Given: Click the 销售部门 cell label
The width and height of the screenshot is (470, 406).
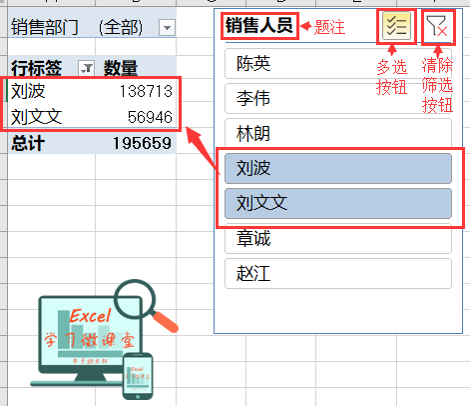Looking at the screenshot, I should coord(44,27).
